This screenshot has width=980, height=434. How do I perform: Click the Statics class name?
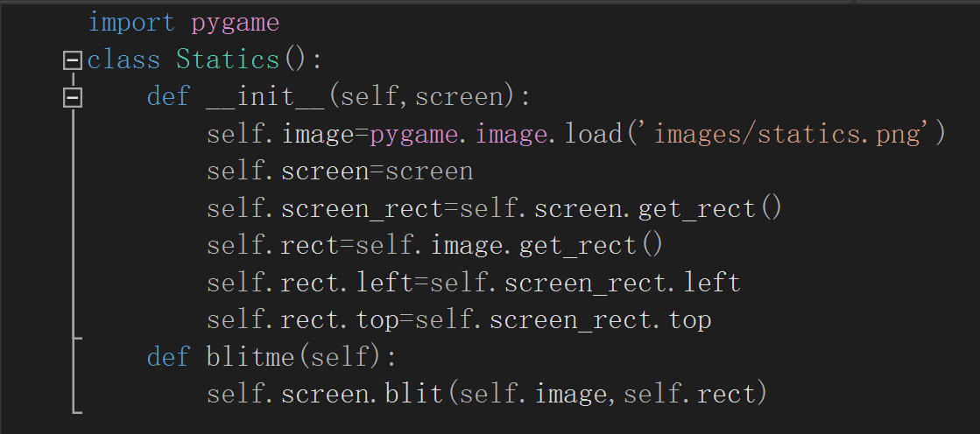(228, 60)
